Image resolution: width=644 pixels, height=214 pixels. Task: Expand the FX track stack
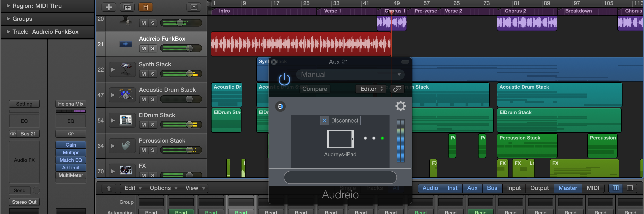113,171
